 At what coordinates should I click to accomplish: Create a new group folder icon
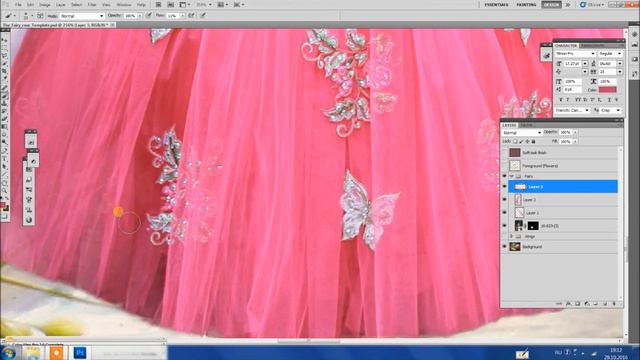(x=596, y=304)
